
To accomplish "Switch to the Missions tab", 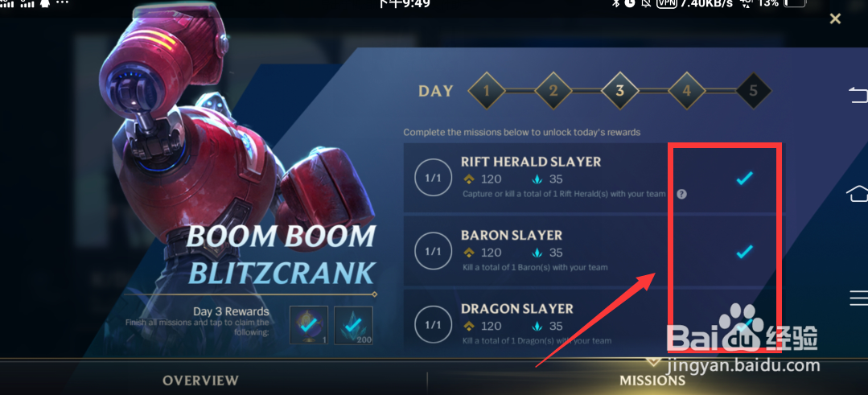I will [x=652, y=381].
